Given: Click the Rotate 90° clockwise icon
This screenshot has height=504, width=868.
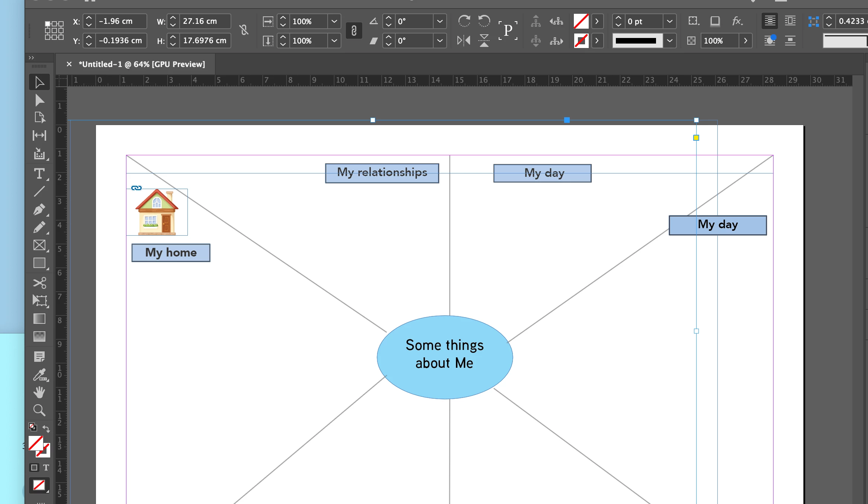Looking at the screenshot, I should click(464, 21).
